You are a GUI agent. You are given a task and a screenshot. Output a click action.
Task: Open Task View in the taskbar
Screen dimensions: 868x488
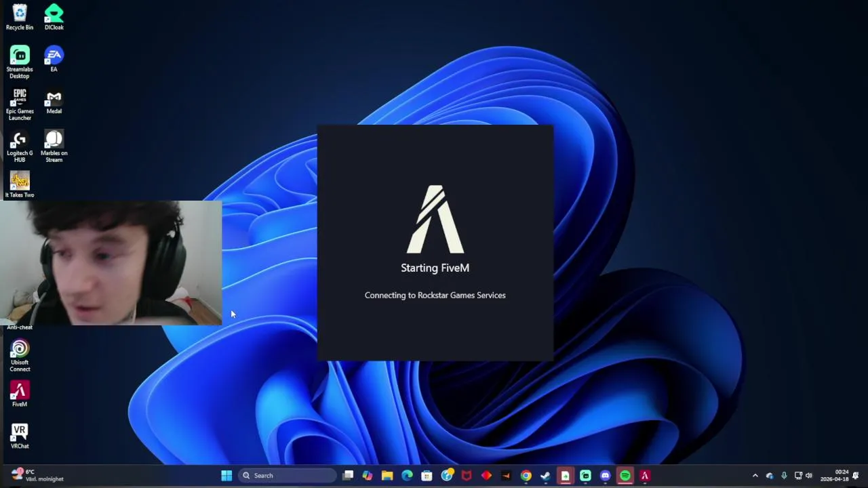(348, 476)
